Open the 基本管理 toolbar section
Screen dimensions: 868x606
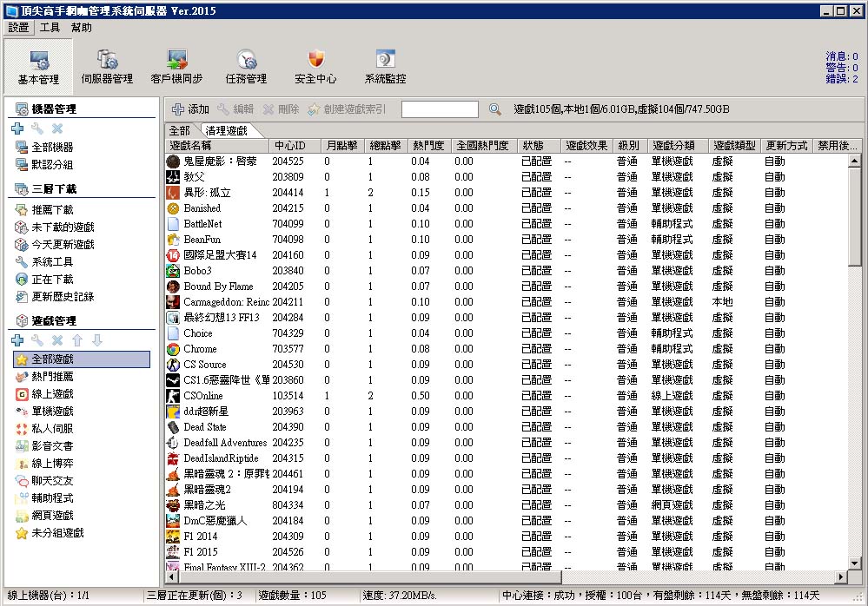(38, 68)
